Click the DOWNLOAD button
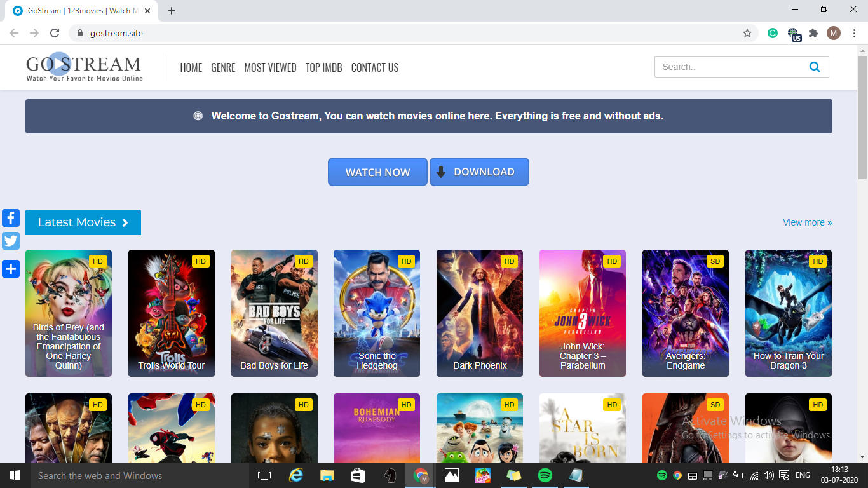 pos(479,172)
